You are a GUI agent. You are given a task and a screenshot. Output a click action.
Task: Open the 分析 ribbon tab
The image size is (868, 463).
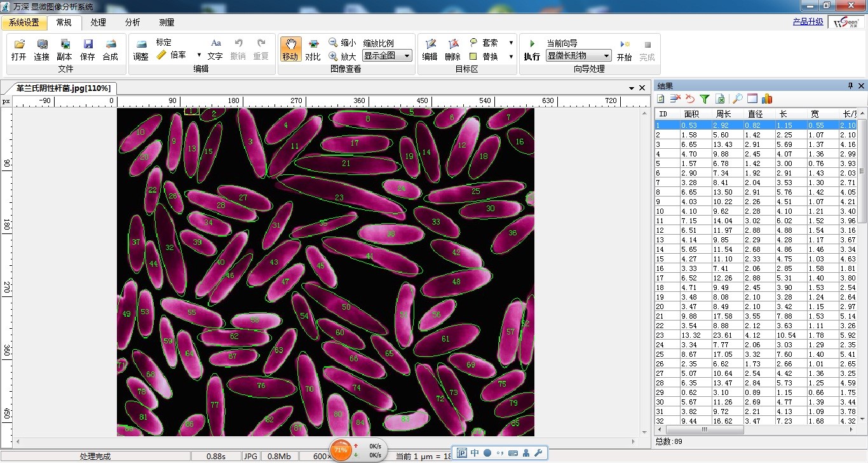click(x=132, y=22)
